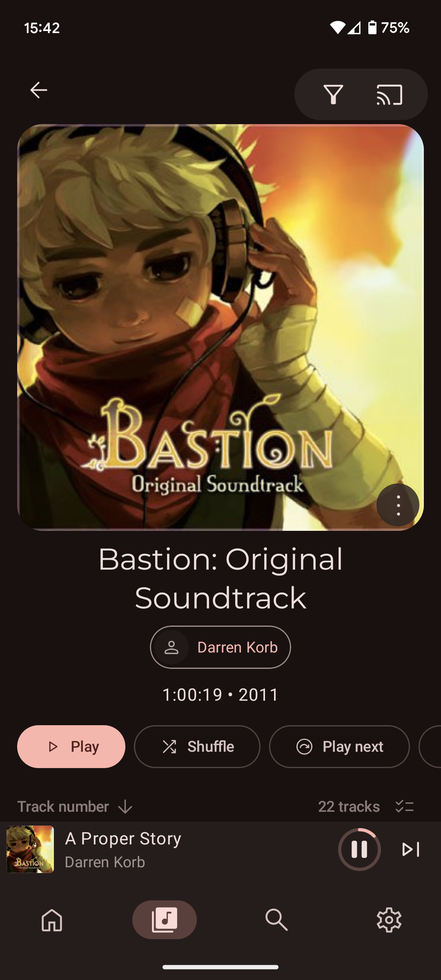Go to the Home tab

(52, 920)
